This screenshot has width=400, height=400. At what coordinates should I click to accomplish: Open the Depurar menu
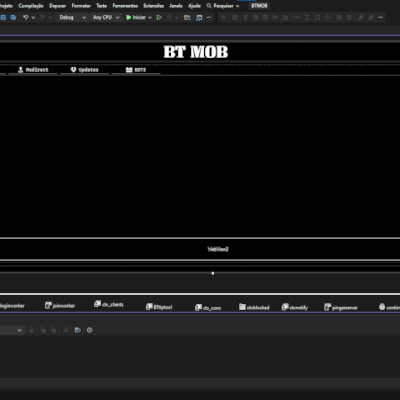(x=58, y=6)
